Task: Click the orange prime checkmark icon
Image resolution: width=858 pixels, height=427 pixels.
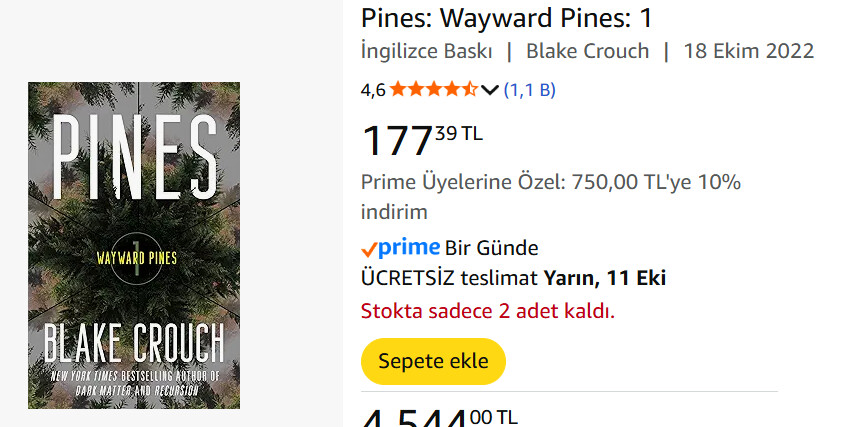Action: (369, 250)
